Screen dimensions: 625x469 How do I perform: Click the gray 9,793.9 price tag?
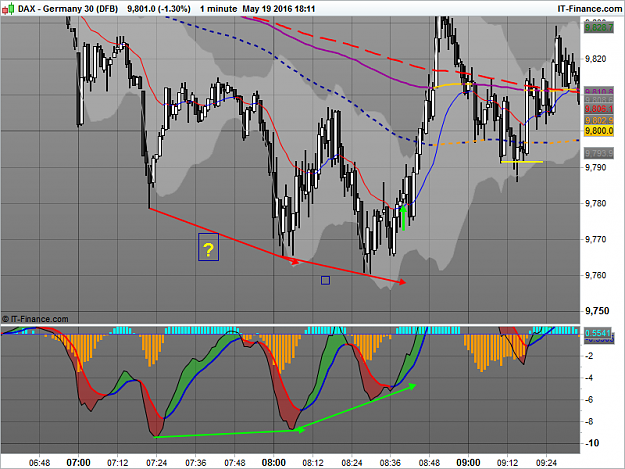[x=599, y=153]
